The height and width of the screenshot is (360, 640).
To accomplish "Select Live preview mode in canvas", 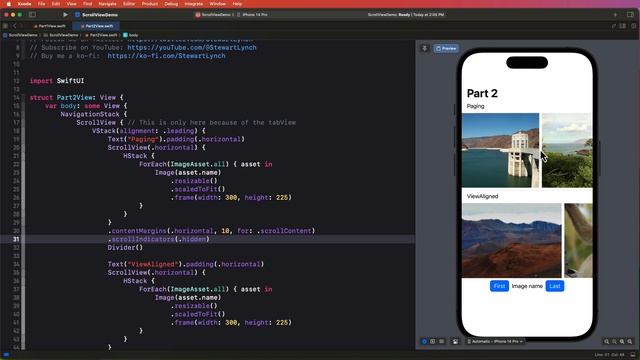I will (x=424, y=342).
